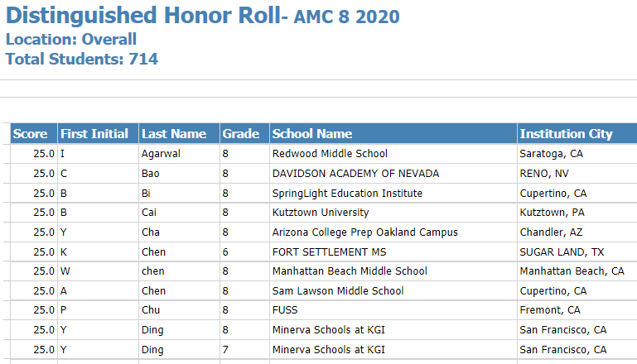This screenshot has width=637, height=364.
Task: Click Redwood Middle School cell
Action: click(393, 154)
